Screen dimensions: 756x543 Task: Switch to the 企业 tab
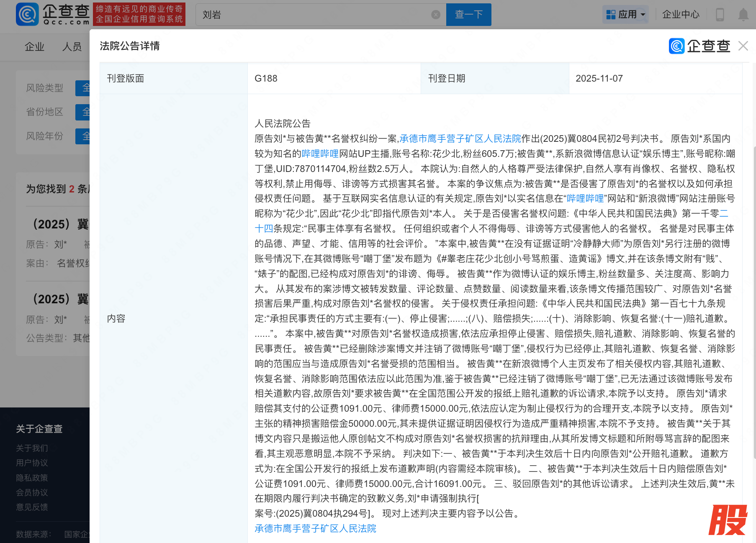(x=34, y=47)
